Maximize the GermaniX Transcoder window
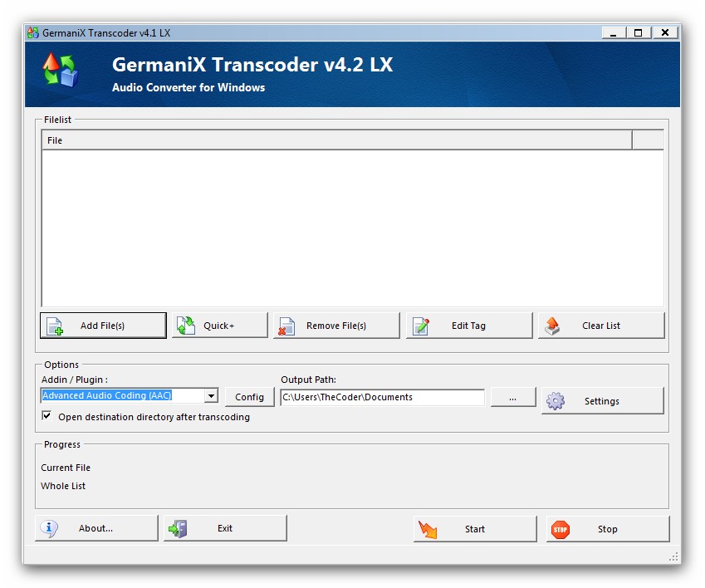This screenshot has width=705, height=588. (x=639, y=33)
